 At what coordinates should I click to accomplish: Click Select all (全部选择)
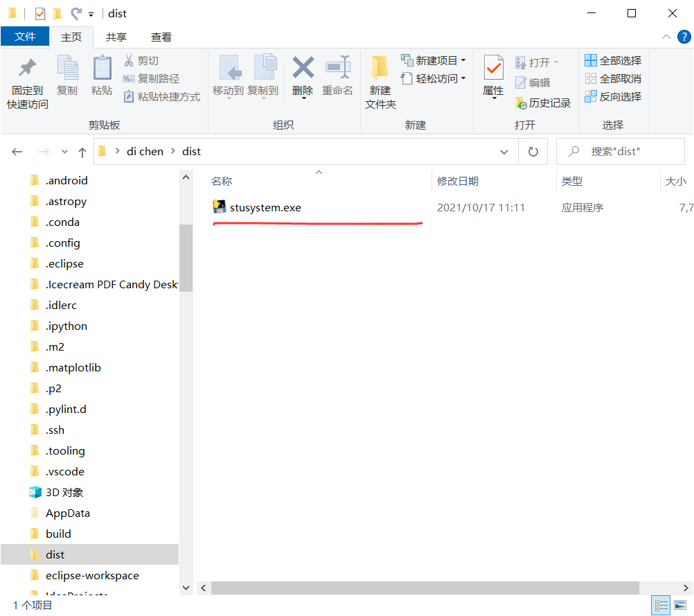pyautogui.click(x=613, y=60)
